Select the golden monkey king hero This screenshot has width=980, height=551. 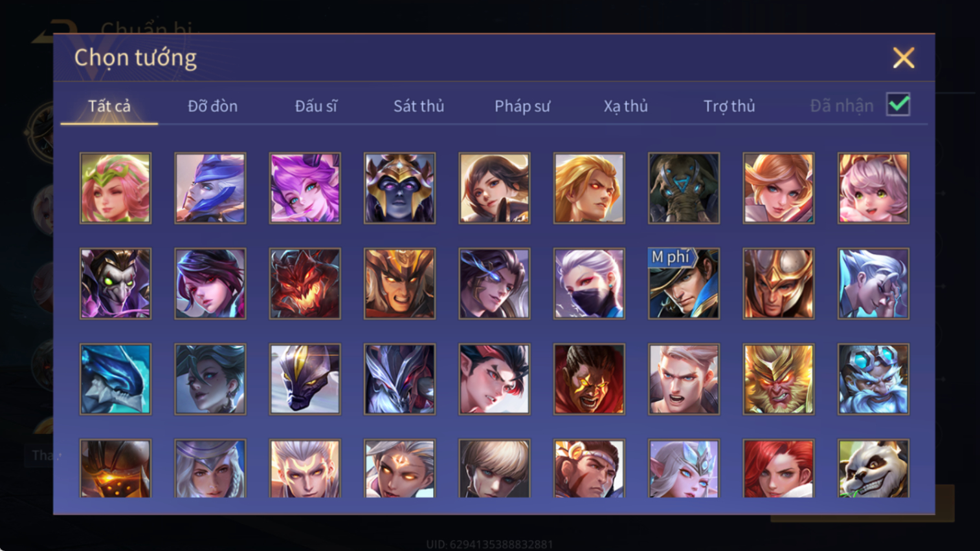point(778,379)
